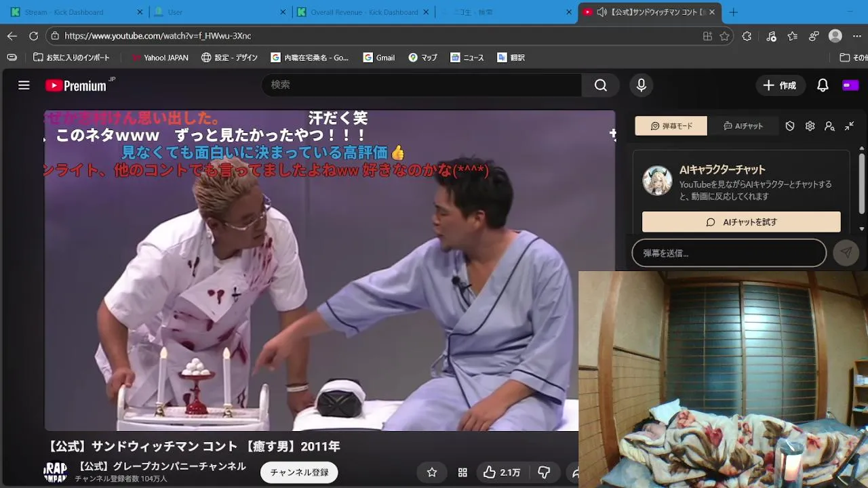Click the YouTube search magnifier button
The height and width of the screenshot is (488, 868).
pyautogui.click(x=601, y=85)
